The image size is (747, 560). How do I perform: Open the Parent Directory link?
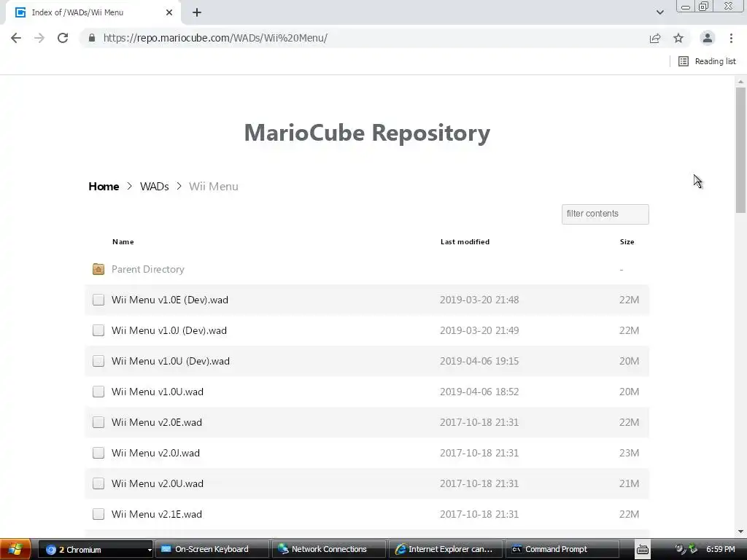[x=147, y=270]
